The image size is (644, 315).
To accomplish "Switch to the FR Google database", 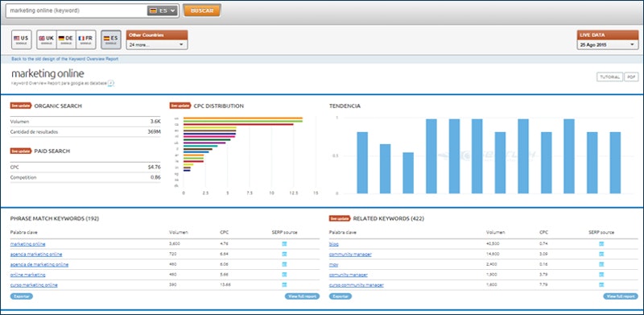I will coord(86,39).
